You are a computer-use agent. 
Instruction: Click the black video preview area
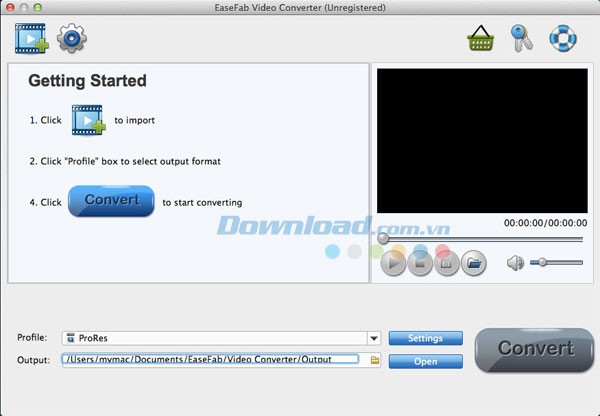tap(482, 141)
